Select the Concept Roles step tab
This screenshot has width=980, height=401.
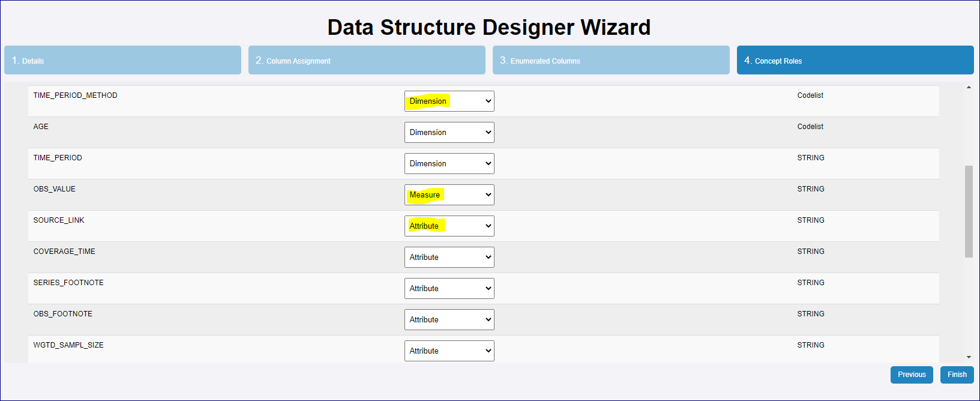pos(855,61)
